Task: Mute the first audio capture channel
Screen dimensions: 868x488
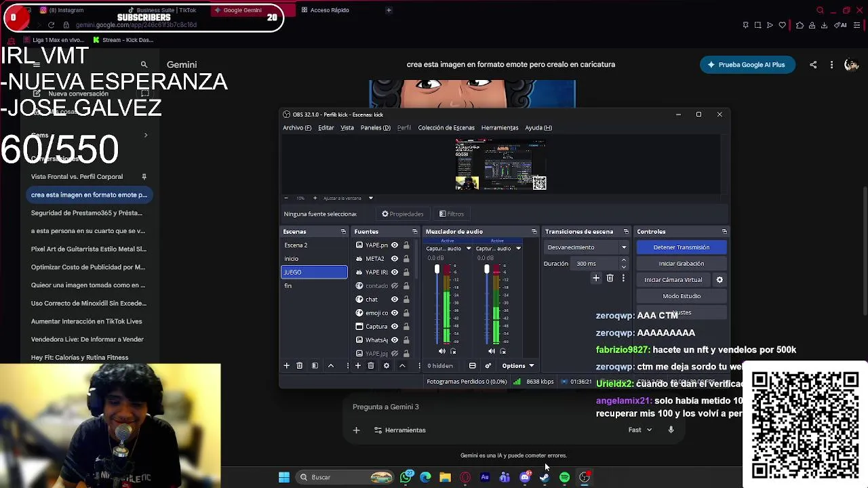Action: tap(442, 351)
